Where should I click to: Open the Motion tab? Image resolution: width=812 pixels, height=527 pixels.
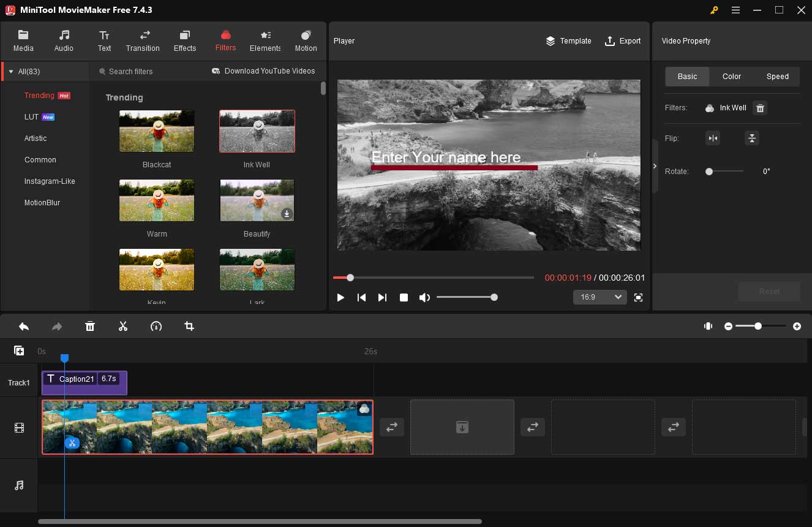[x=306, y=40]
